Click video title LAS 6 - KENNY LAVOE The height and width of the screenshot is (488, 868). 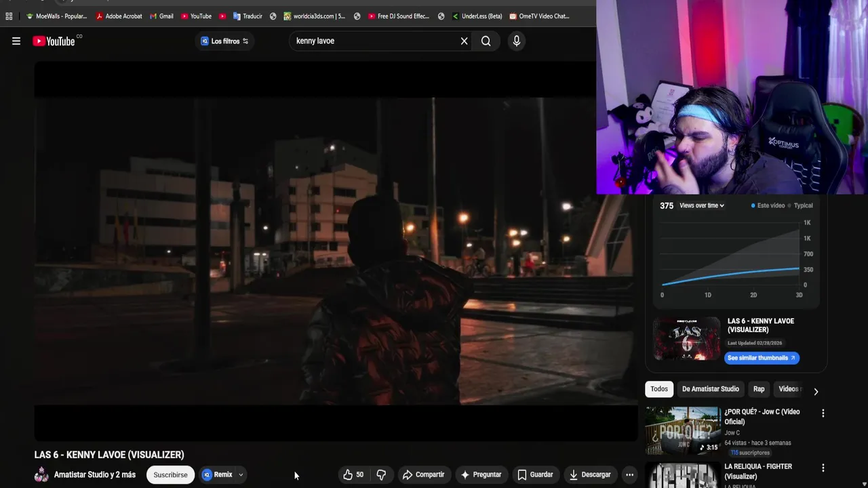(109, 455)
